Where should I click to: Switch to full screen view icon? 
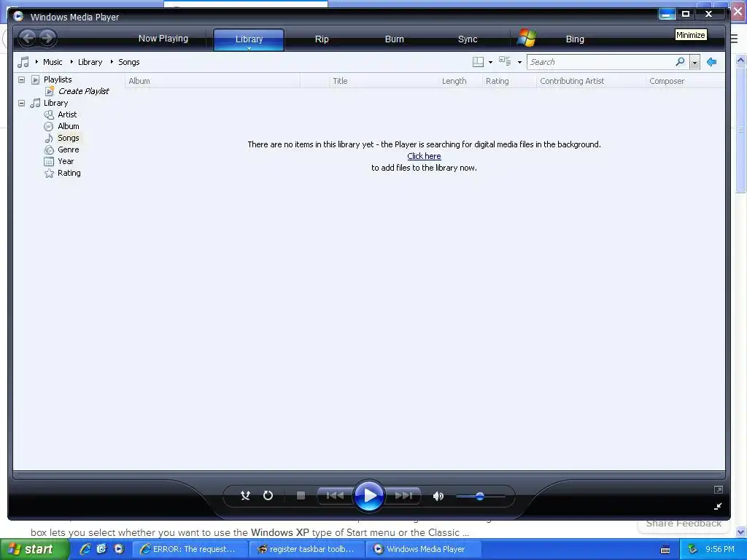point(719,489)
